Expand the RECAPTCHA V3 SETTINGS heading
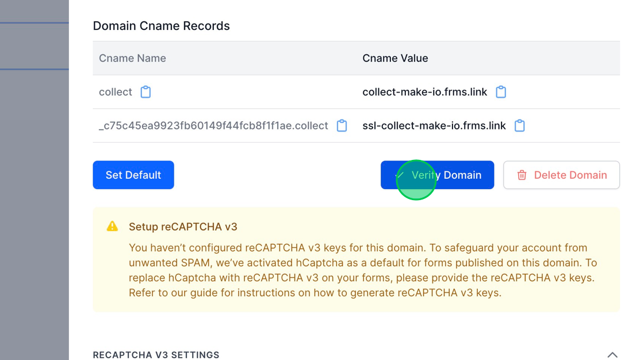The width and height of the screenshot is (644, 360). (x=156, y=355)
